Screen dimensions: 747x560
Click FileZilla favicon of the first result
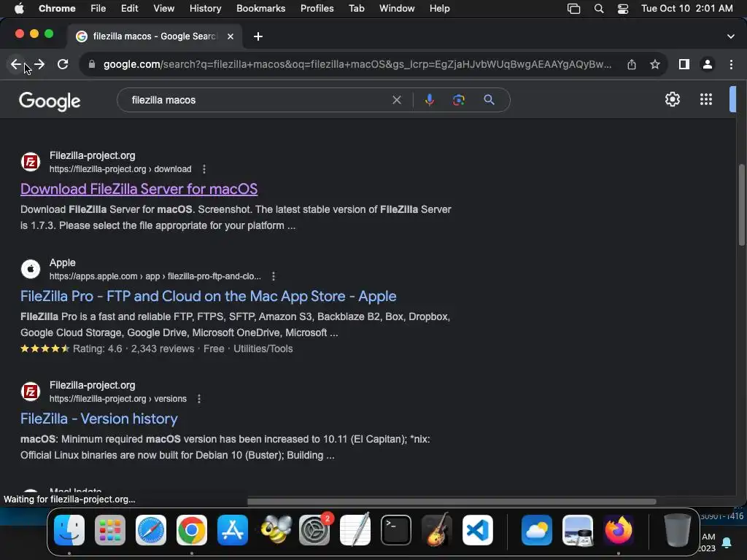[31, 162]
